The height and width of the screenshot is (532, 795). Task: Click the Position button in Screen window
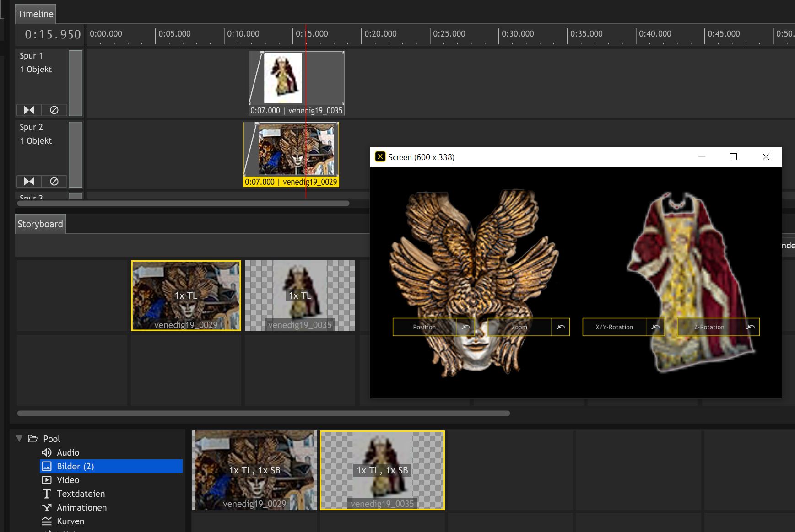pos(425,327)
